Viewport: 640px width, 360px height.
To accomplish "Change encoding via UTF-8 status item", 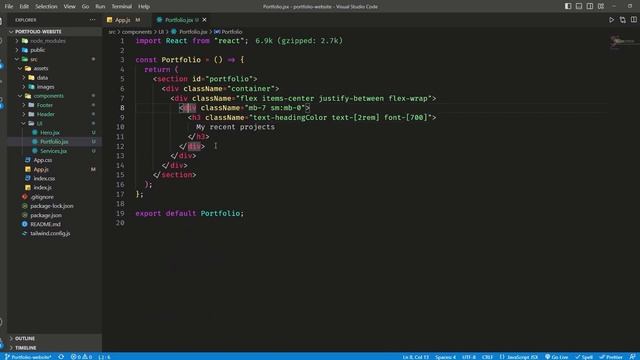I will pos(469,357).
